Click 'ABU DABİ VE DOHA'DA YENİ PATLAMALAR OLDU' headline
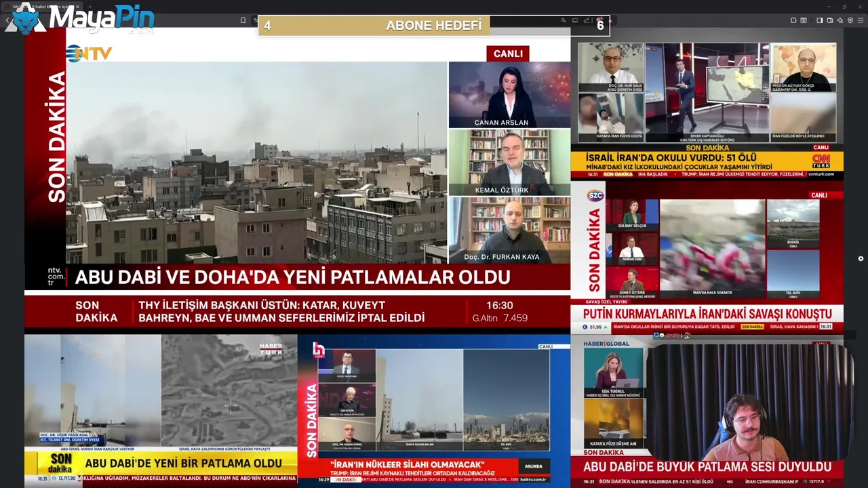868x488 pixels. click(292, 277)
